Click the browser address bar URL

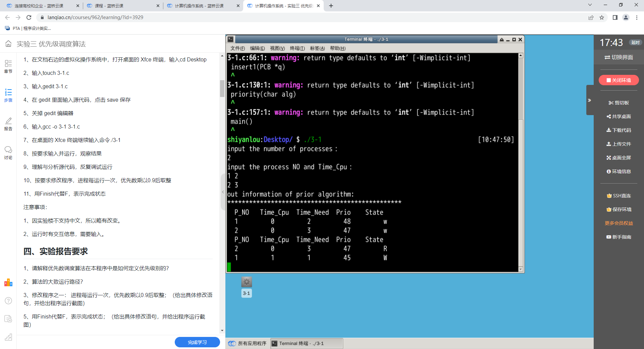pyautogui.click(x=95, y=17)
